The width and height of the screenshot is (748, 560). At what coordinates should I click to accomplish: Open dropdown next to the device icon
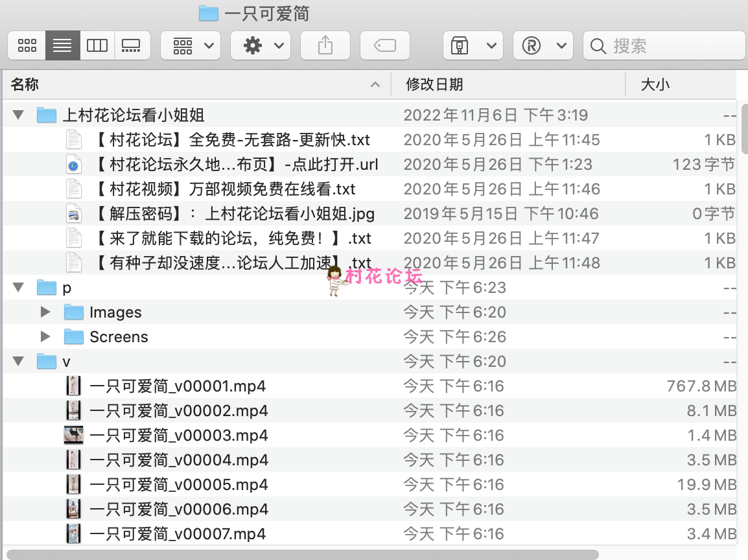(491, 46)
